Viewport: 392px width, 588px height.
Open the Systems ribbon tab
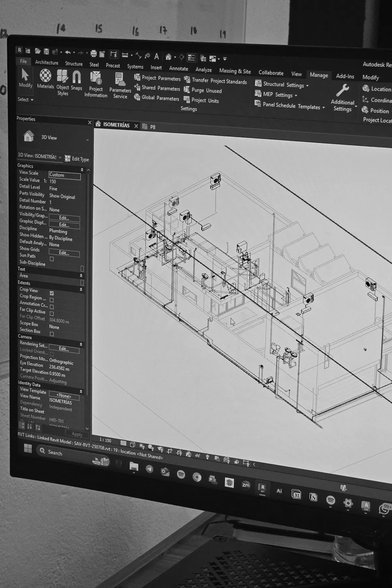135,67
